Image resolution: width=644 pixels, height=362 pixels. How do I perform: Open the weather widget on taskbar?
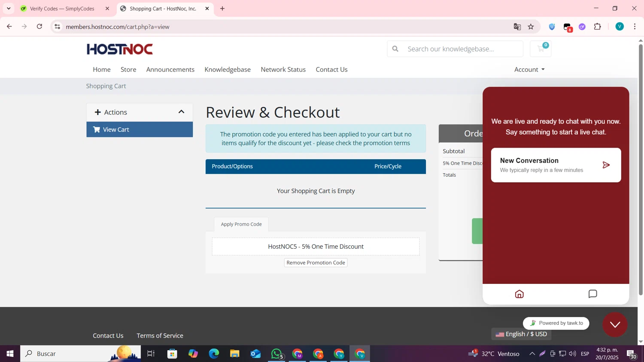494,354
